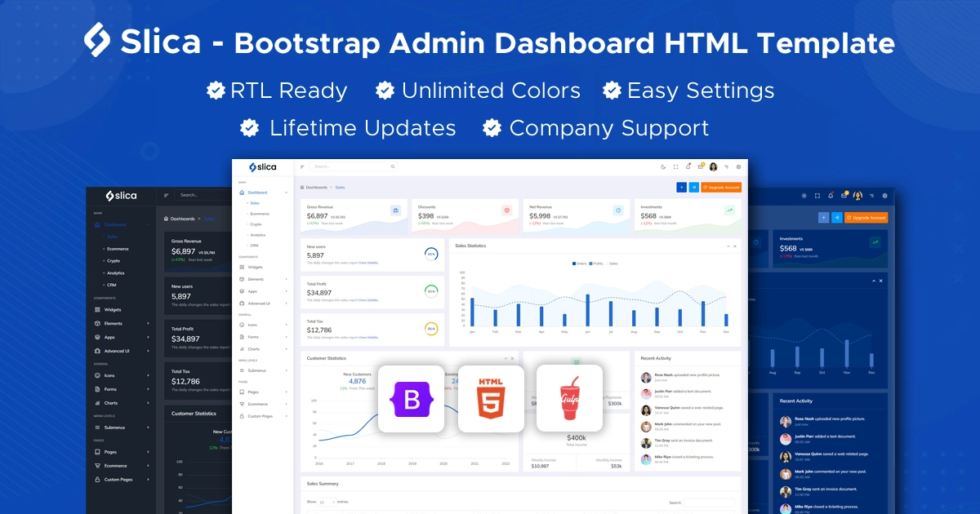980x514 pixels.
Task: Open CRM item in dark sidebar
Action: tap(112, 286)
